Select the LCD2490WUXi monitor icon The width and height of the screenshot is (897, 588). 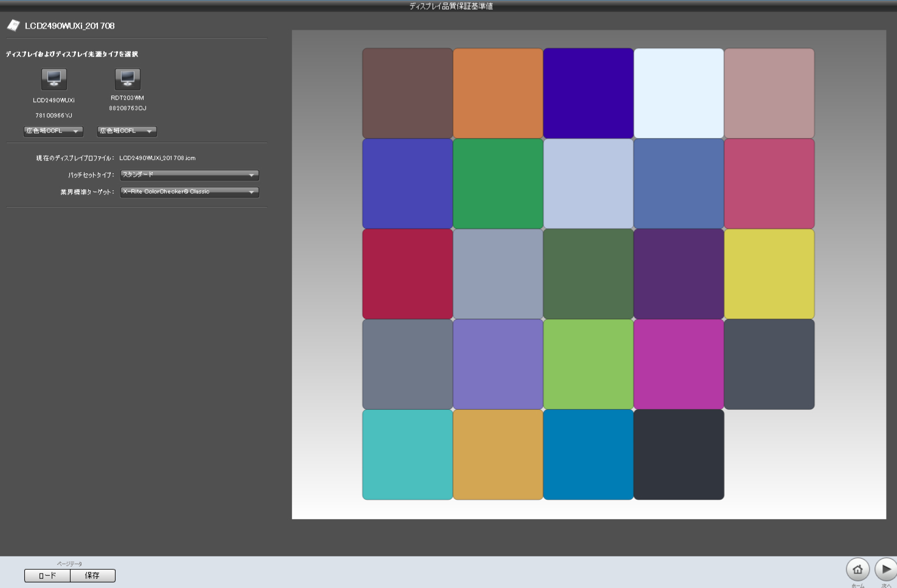[54, 79]
